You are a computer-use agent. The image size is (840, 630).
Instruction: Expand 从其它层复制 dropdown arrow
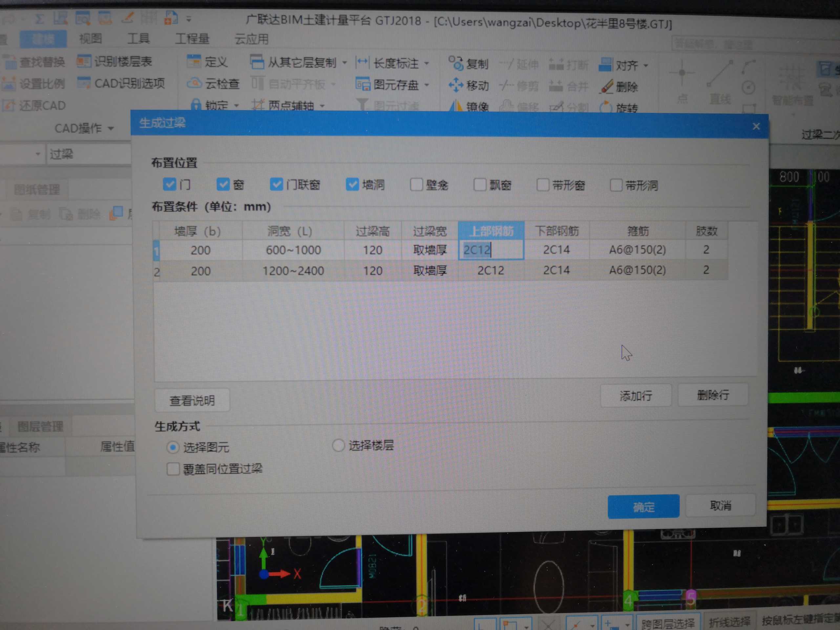[345, 63]
